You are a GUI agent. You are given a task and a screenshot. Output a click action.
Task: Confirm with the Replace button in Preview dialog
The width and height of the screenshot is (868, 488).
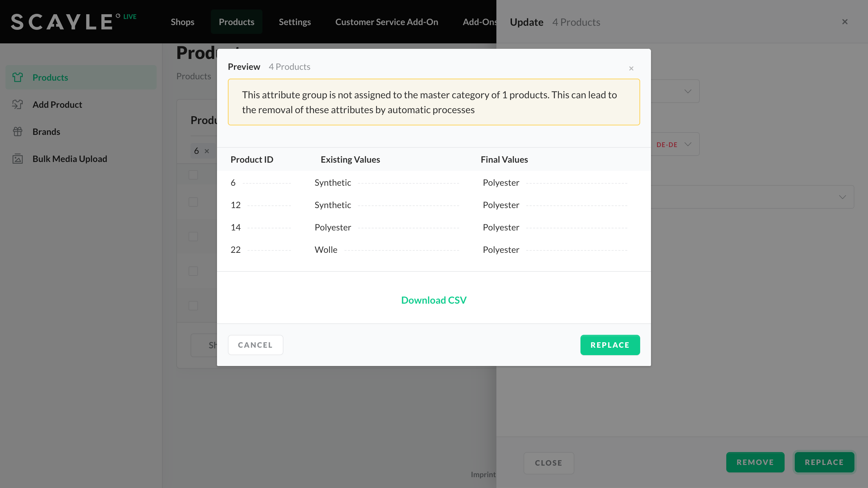tap(610, 345)
